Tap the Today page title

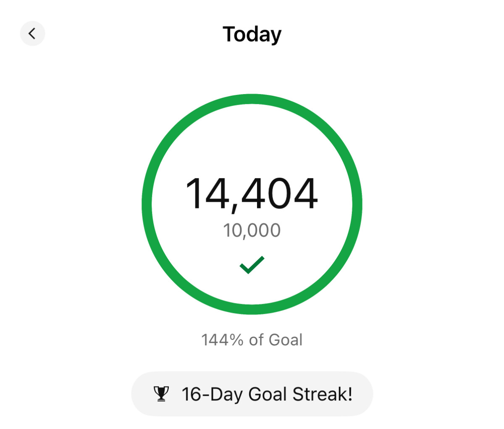[252, 34]
